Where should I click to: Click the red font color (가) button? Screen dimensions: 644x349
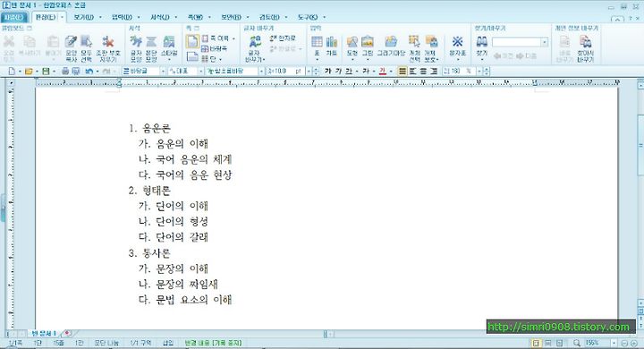pyautogui.click(x=383, y=71)
